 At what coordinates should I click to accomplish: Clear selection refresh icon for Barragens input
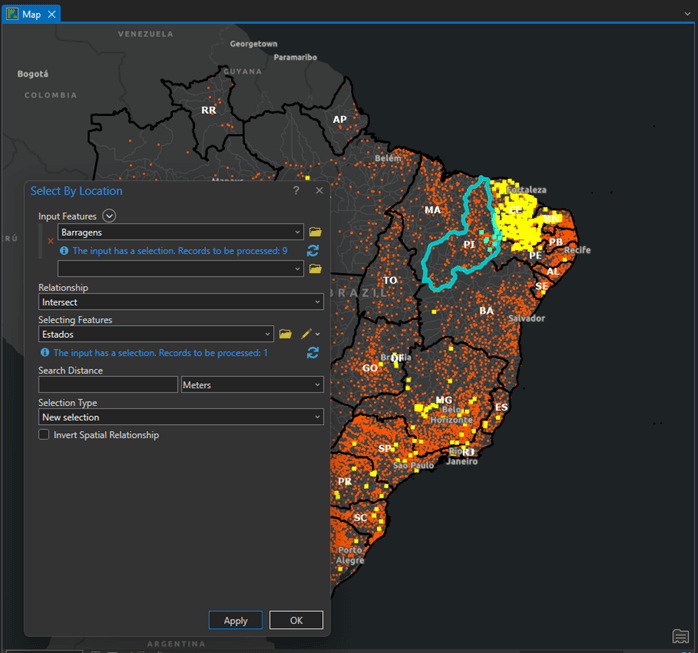click(313, 251)
